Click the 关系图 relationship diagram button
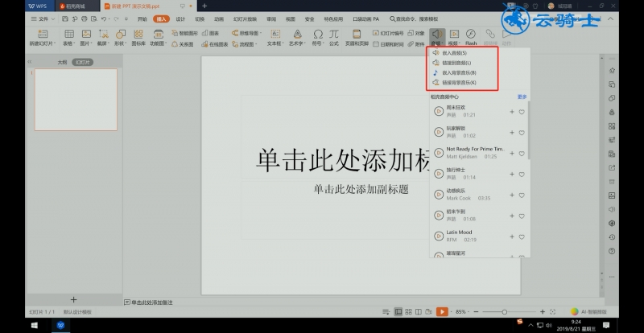This screenshot has width=644, height=333. (x=183, y=44)
